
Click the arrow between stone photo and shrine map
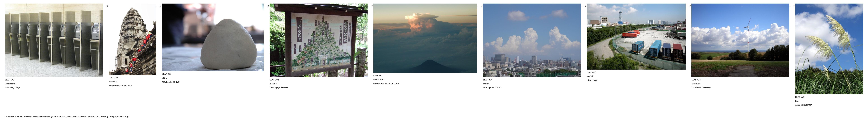click(266, 6)
